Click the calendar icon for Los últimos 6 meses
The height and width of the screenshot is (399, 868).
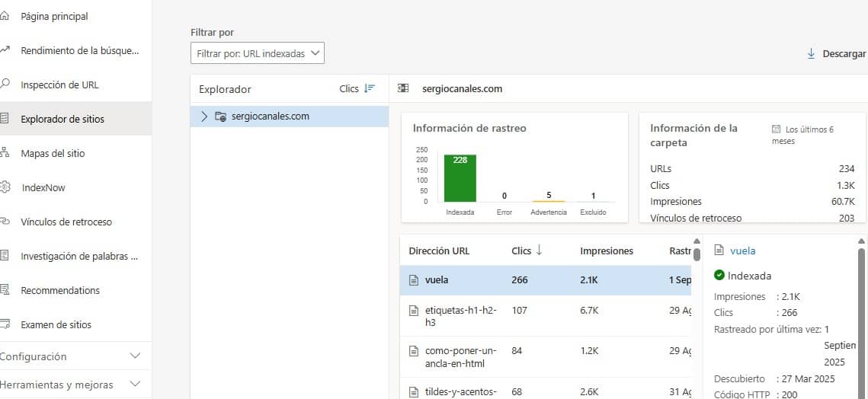tap(776, 129)
